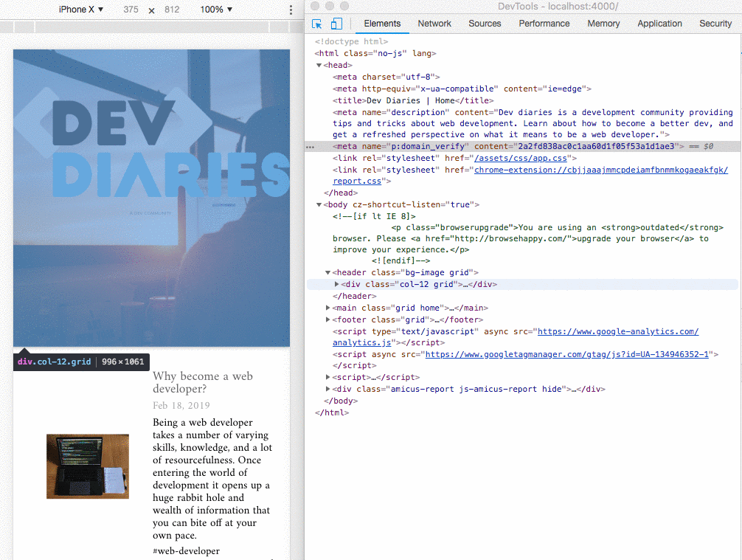The height and width of the screenshot is (560, 742).
Task: Select the closing html tag line
Action: click(332, 412)
